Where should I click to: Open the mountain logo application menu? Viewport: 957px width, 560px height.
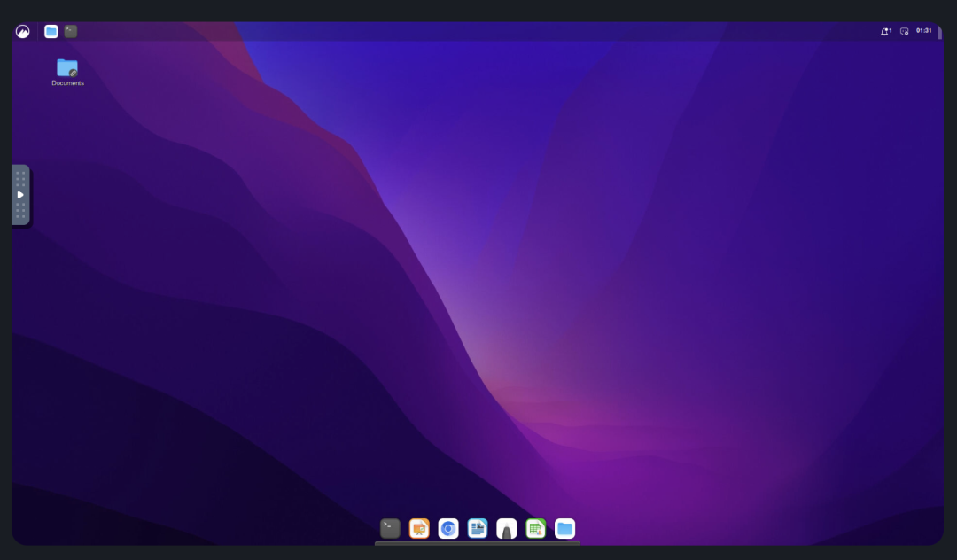click(x=23, y=31)
